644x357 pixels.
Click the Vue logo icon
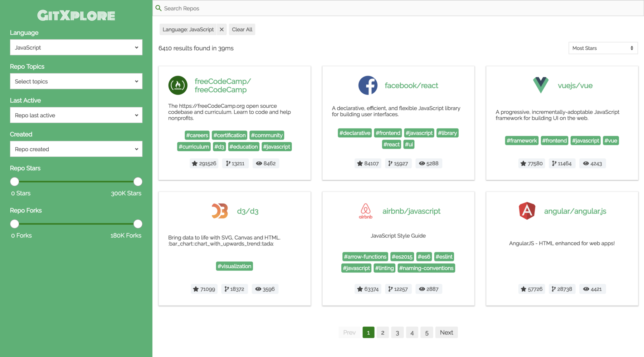pyautogui.click(x=541, y=85)
